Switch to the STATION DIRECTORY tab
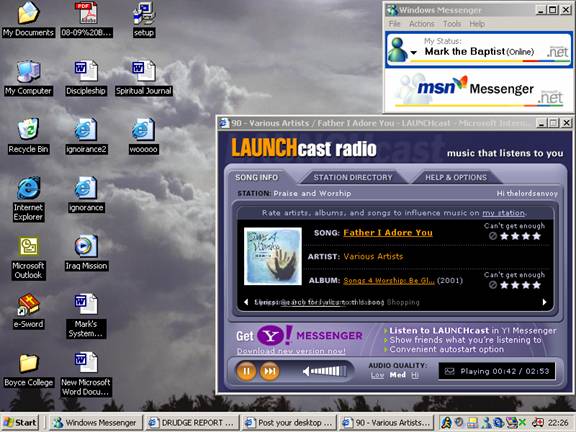 pos(353,177)
